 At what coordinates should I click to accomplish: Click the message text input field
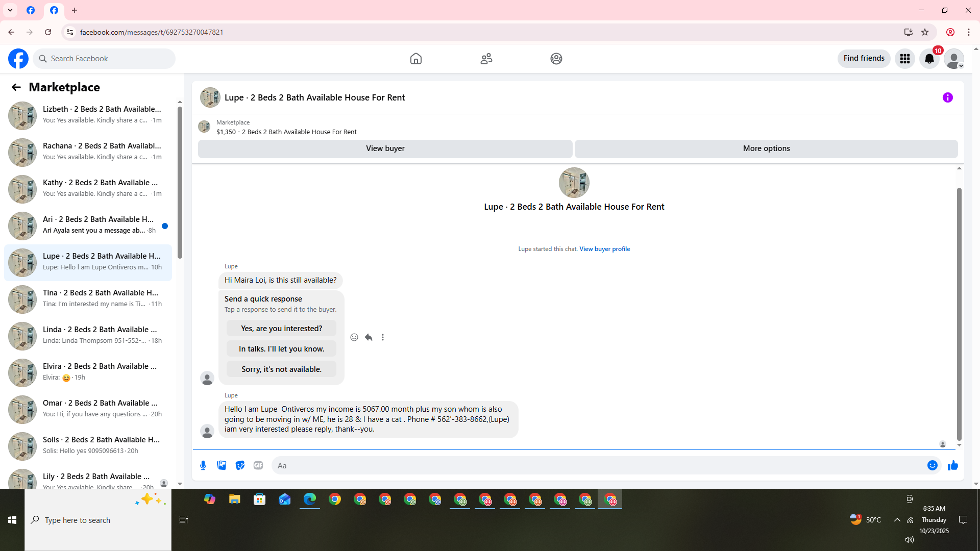tap(597, 465)
